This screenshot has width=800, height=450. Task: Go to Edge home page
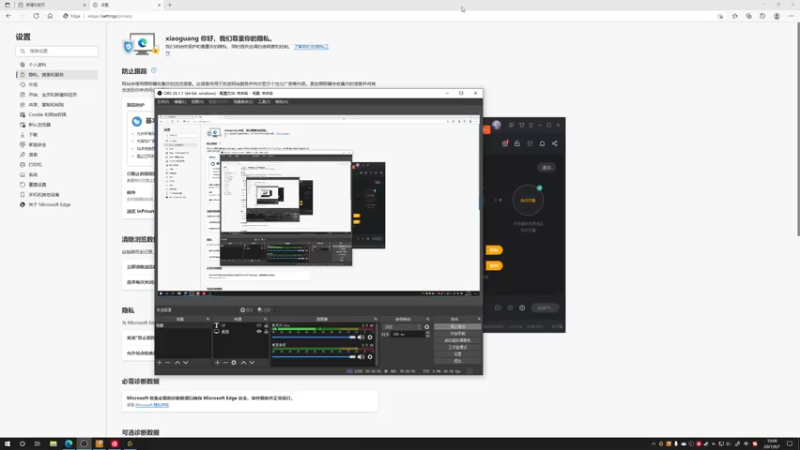49,16
